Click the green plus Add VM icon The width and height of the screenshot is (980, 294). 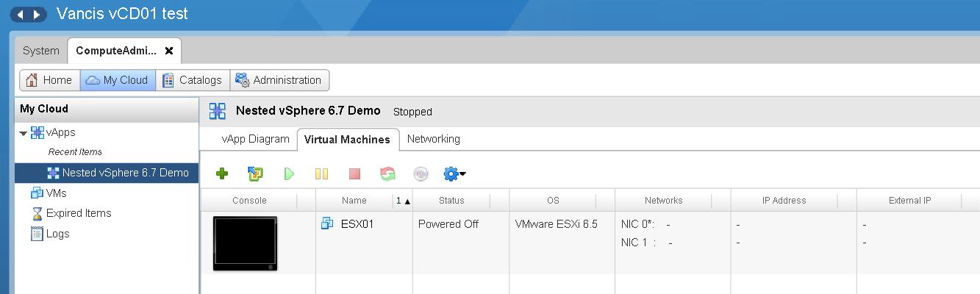point(222,174)
